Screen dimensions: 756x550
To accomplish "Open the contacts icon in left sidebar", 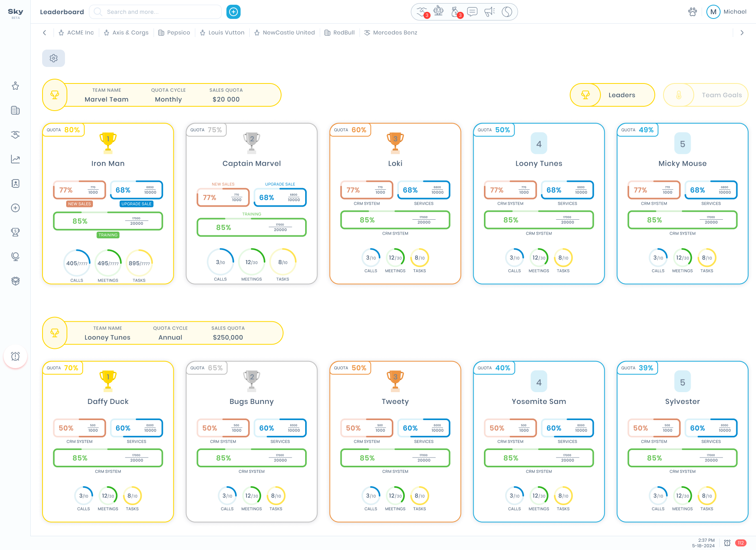I will [15, 183].
